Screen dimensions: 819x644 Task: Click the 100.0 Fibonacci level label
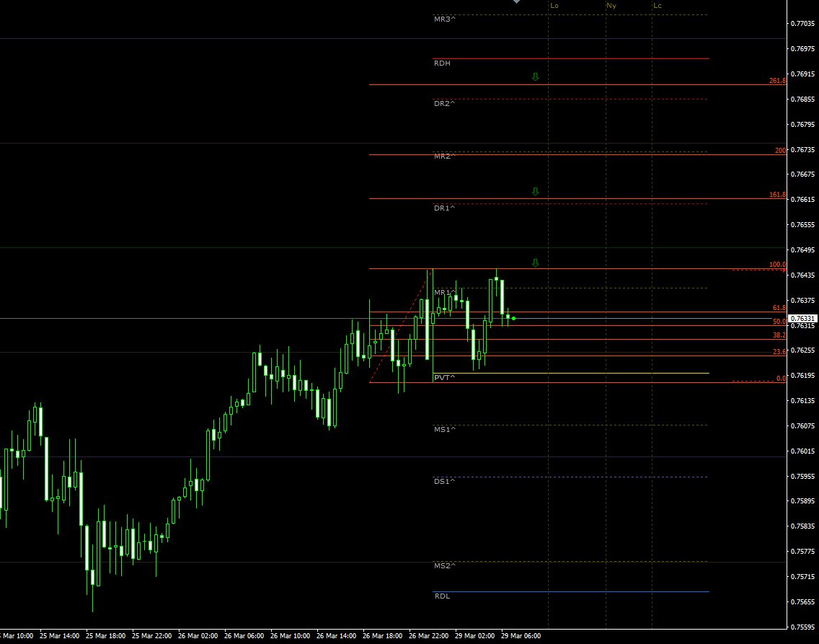[x=777, y=265]
